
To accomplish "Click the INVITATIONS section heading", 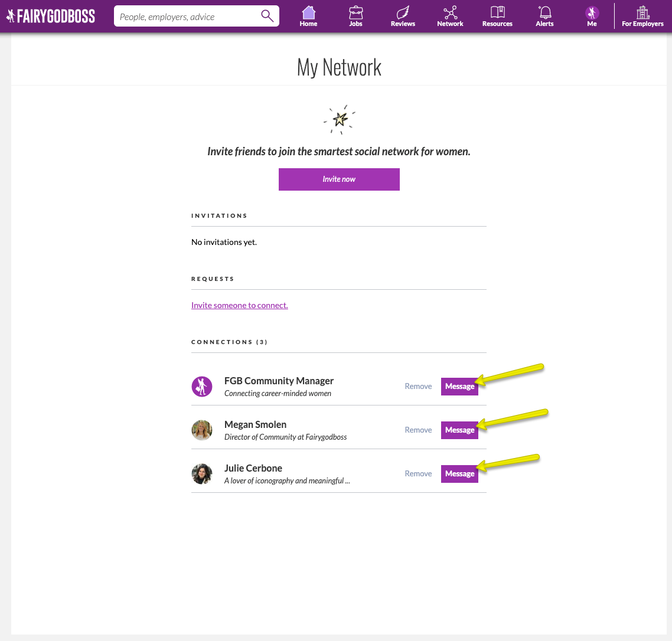I will coord(220,215).
